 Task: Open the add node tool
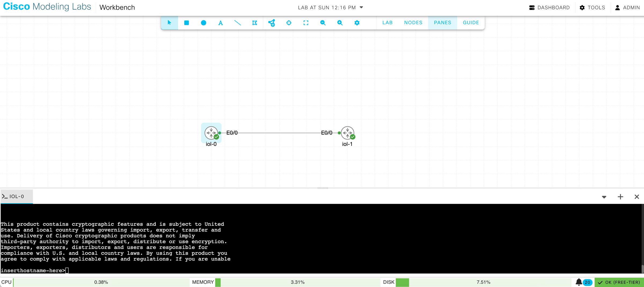coord(272,23)
